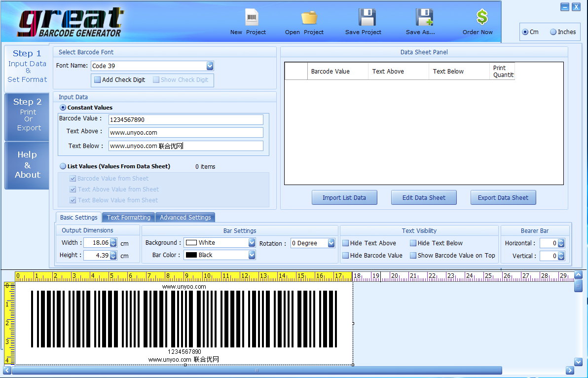The width and height of the screenshot is (588, 378).
Task: Click the Open Project label
Action: pos(304,32)
